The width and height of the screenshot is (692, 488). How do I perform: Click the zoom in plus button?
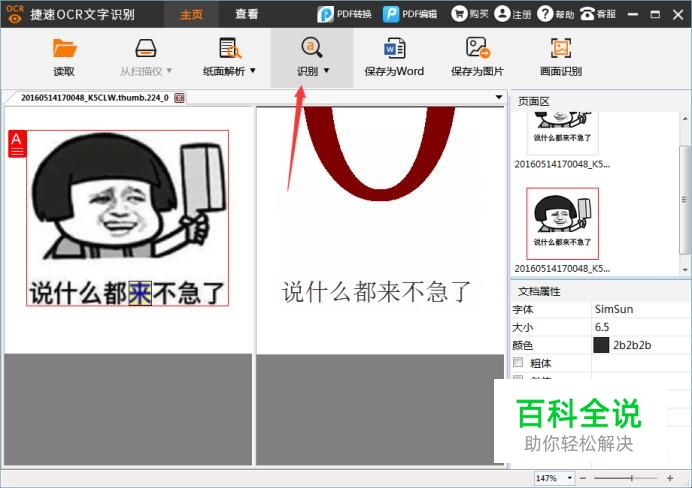click(670, 478)
